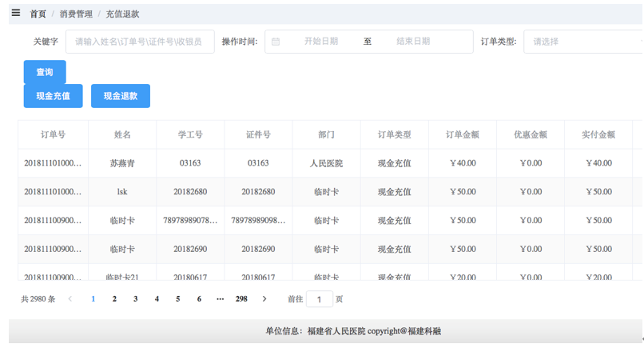
Task: Pick the 结束日期 end date field
Action: click(x=413, y=42)
